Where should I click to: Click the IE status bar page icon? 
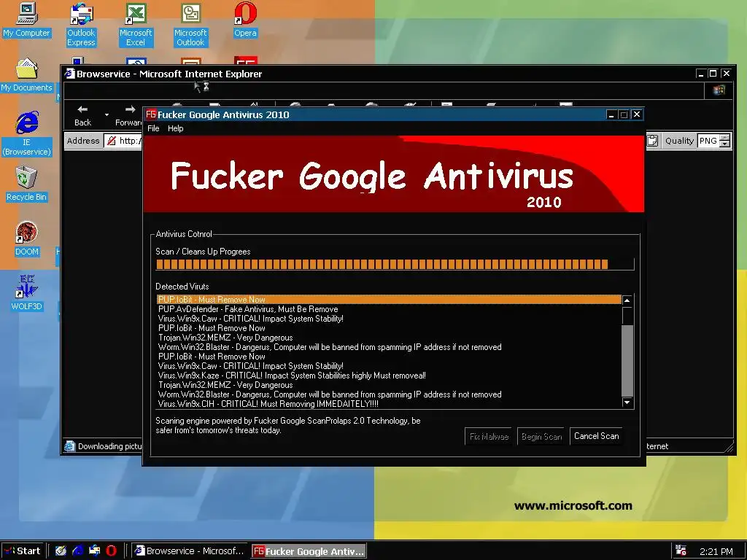(x=69, y=446)
